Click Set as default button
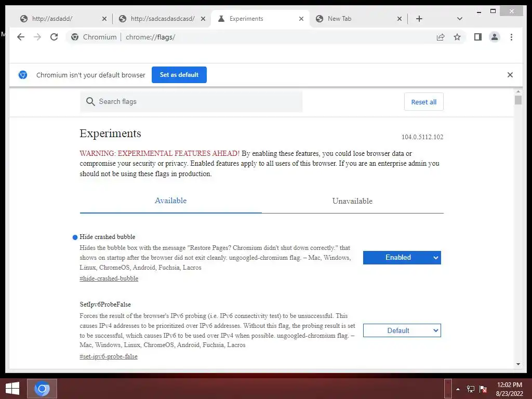532x399 pixels. click(179, 75)
